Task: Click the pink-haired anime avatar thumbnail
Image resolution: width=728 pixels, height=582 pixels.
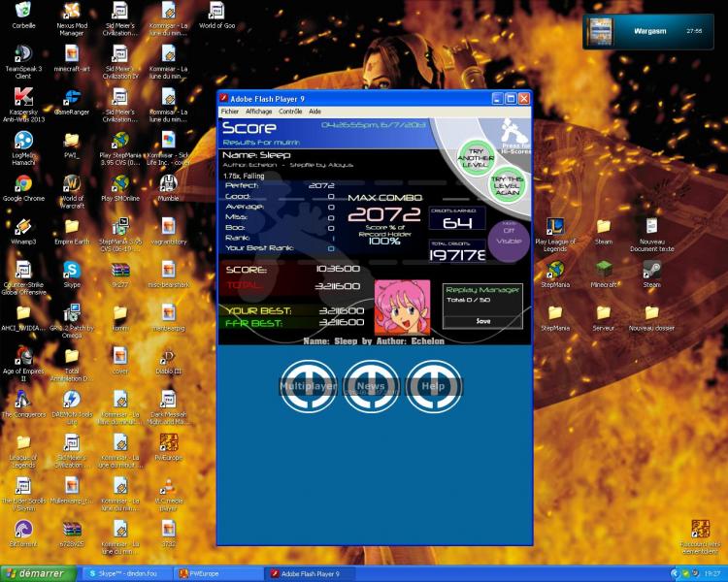Action: pyautogui.click(x=402, y=306)
